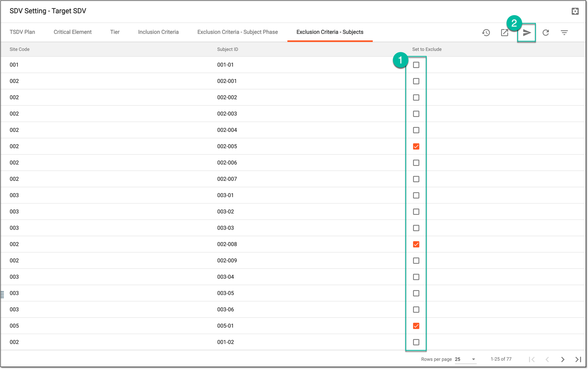Check exclude box for subject 003-04
Screen dimensions: 588x369
[x=416, y=277]
